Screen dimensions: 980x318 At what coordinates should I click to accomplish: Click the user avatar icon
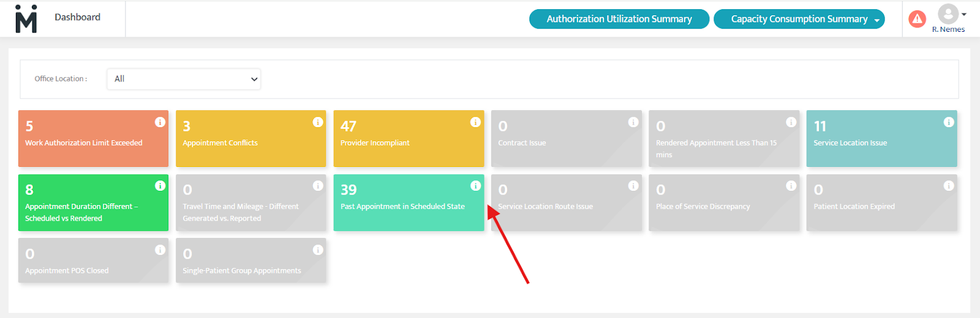tap(948, 14)
